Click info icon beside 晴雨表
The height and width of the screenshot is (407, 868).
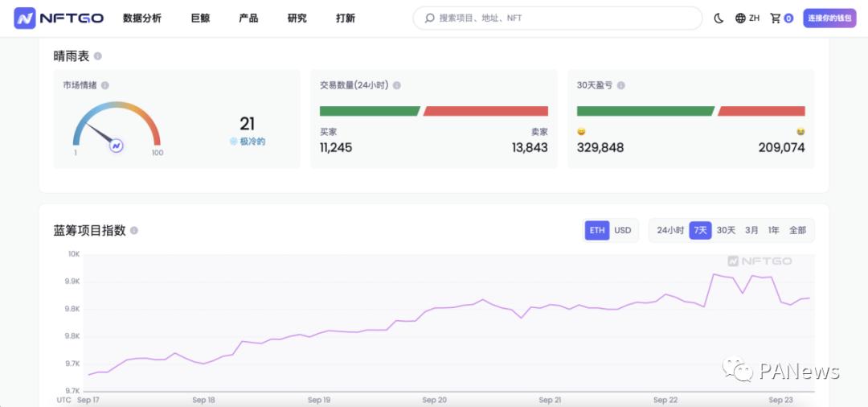[98, 56]
